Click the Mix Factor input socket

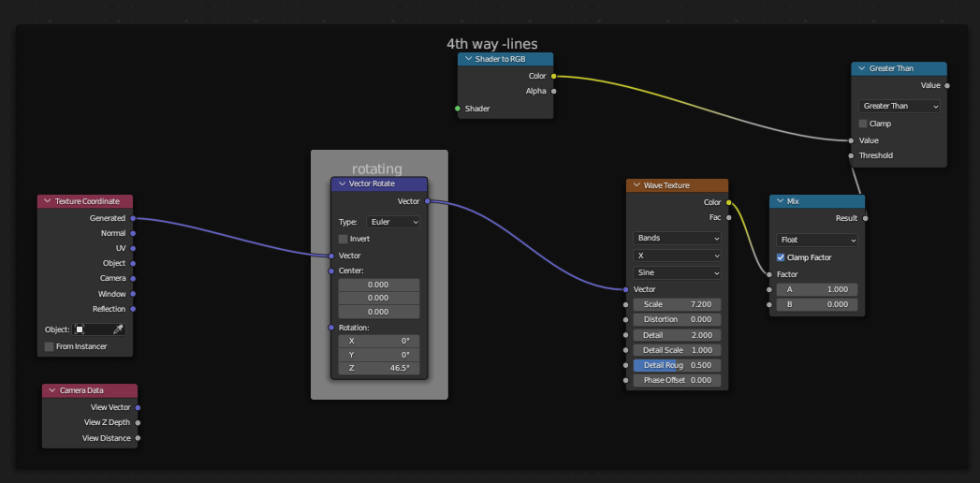pos(769,274)
